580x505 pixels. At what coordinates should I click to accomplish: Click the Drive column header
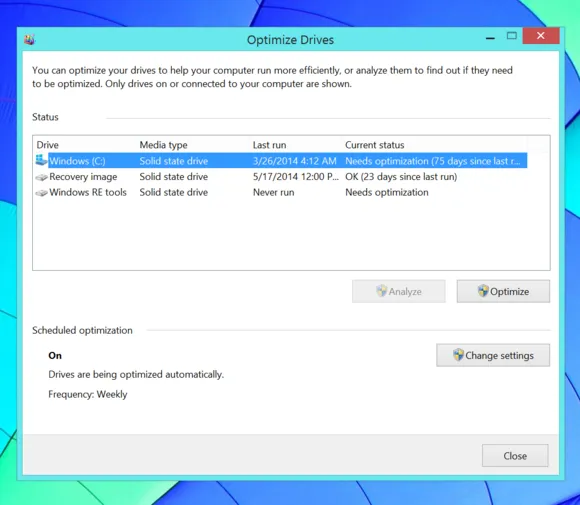(47, 145)
